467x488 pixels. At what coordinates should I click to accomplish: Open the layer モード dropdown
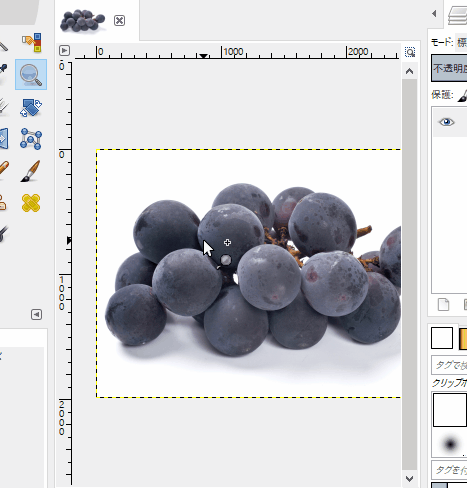461,42
